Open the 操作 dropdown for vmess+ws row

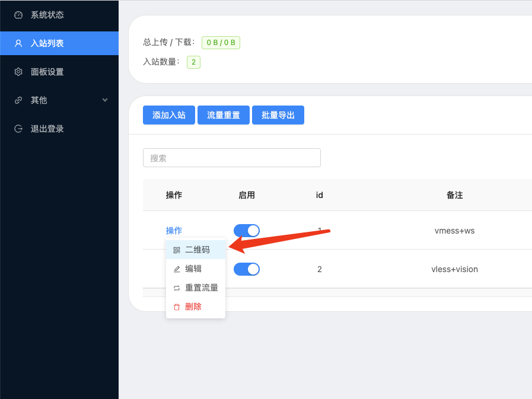point(174,231)
